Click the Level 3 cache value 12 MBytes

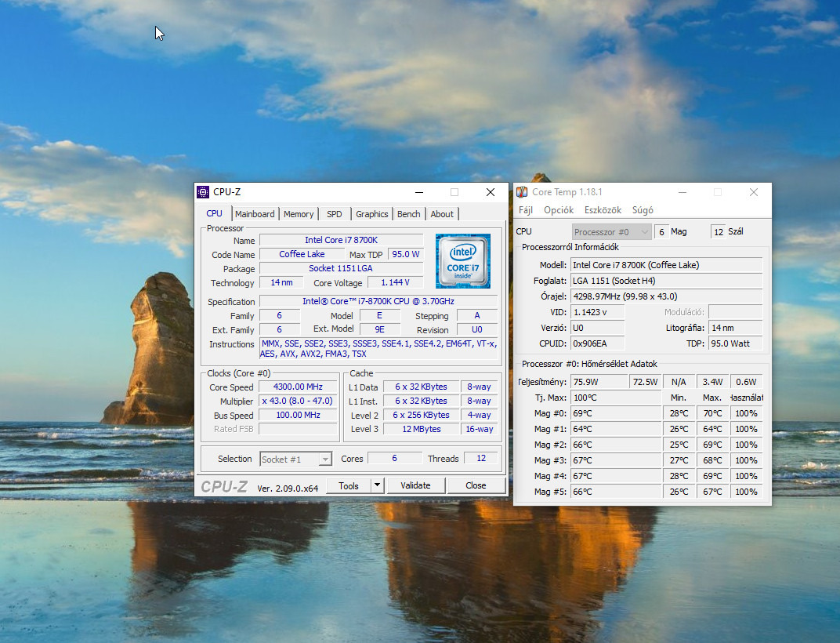click(x=422, y=429)
